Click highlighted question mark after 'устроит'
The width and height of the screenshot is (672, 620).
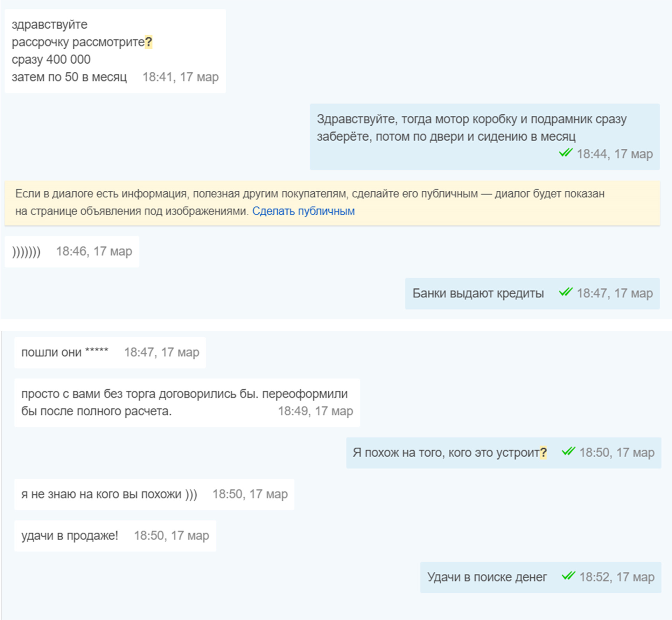coord(543,453)
